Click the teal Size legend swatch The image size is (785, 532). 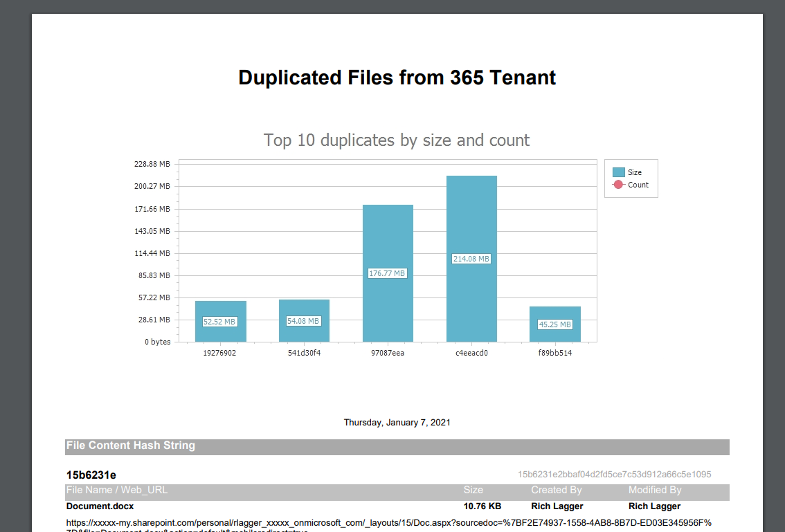click(620, 172)
